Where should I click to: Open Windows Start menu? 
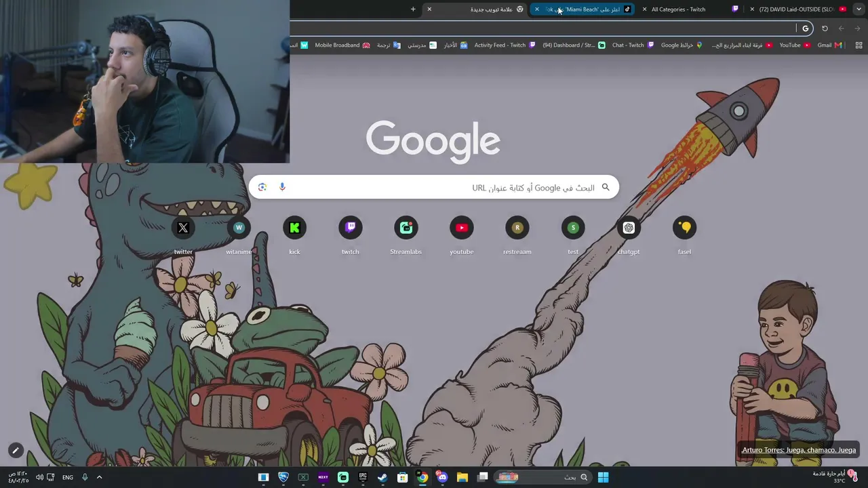603,477
